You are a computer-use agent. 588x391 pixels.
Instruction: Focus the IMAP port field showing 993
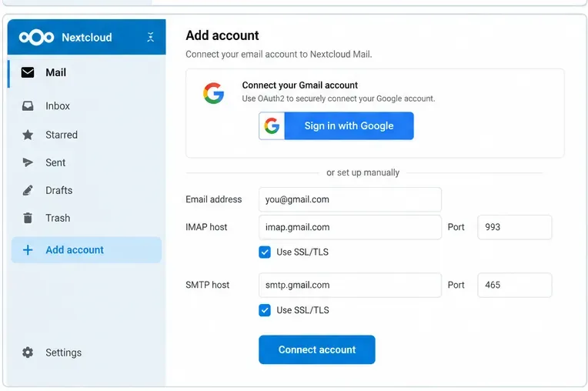tap(514, 227)
